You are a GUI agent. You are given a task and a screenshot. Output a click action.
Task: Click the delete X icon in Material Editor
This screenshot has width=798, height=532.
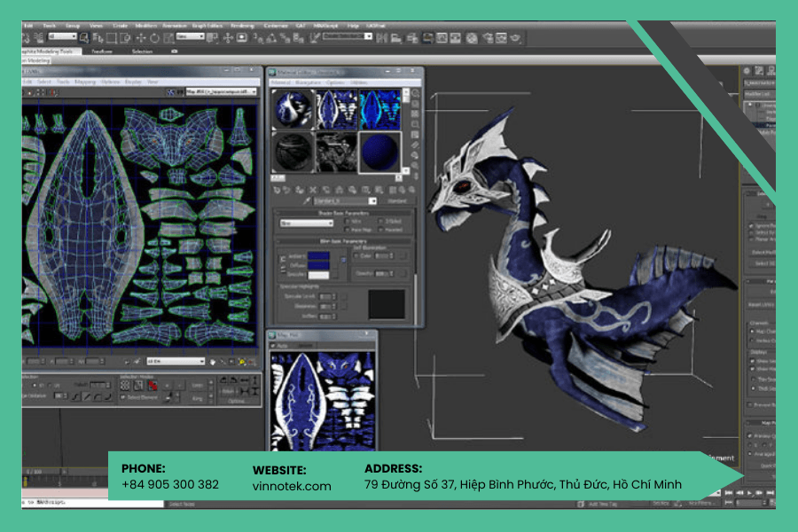[x=313, y=190]
